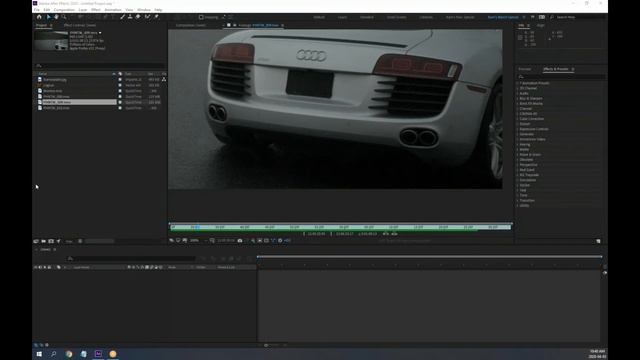Click the footage thumbnail preview in Project
The image size is (640, 360).
click(x=51, y=40)
